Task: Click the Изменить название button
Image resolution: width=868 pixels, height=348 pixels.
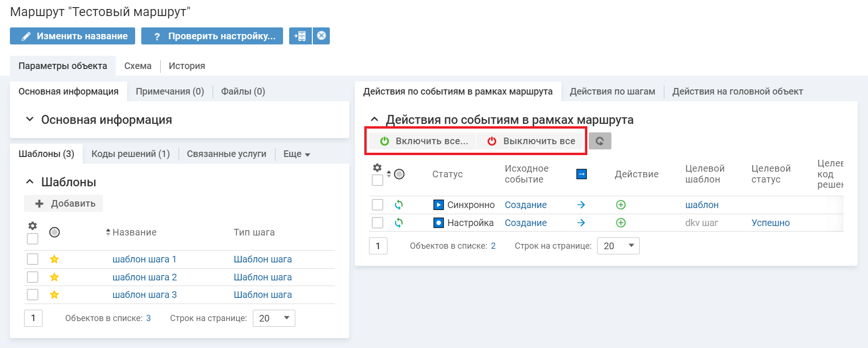Action: click(73, 36)
